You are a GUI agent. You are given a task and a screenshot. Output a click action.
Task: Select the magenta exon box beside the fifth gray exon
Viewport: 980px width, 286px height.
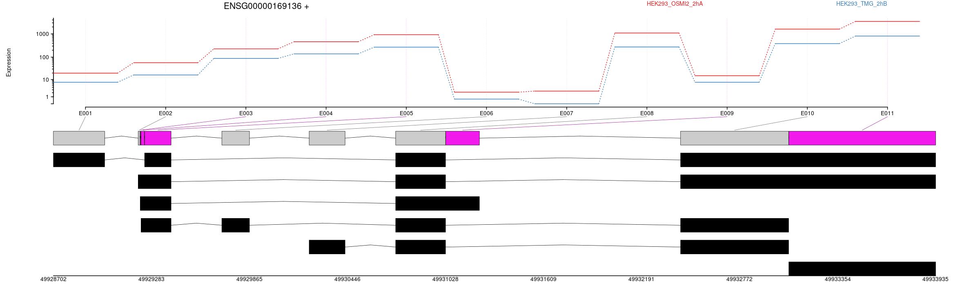(462, 138)
